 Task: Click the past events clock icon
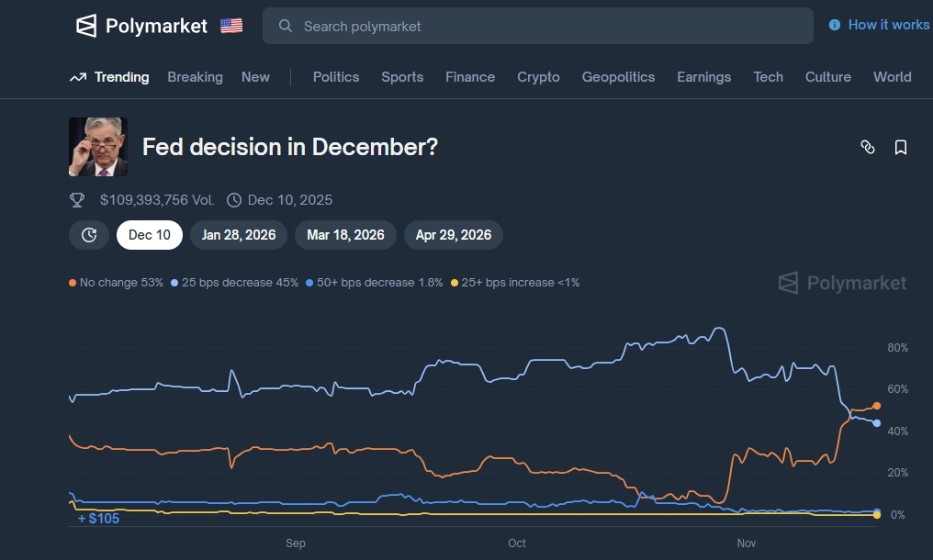89,235
